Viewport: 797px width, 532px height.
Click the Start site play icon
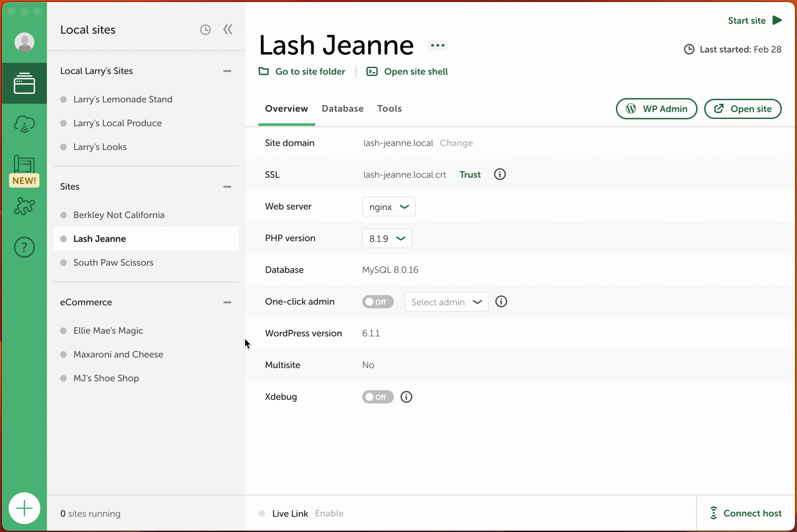pos(777,20)
